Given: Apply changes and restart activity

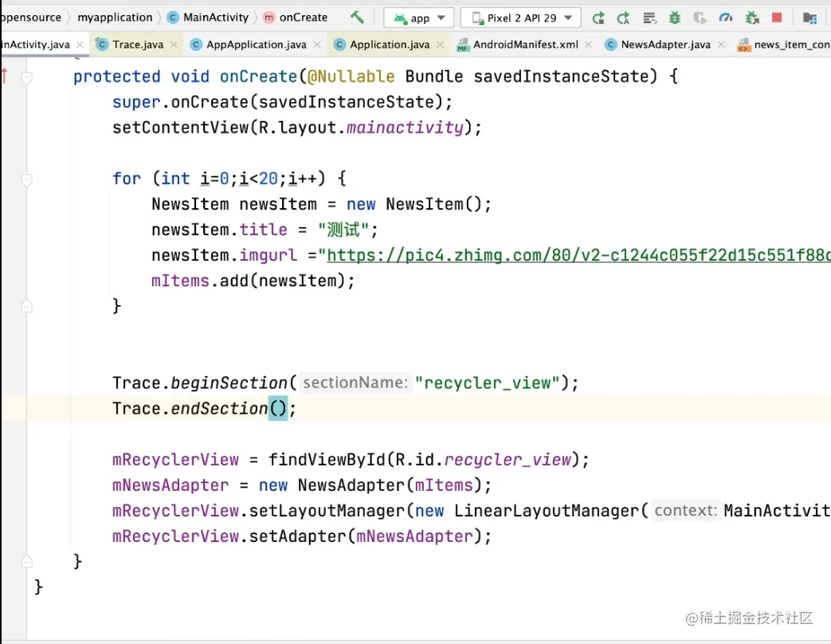Looking at the screenshot, I should [624, 18].
